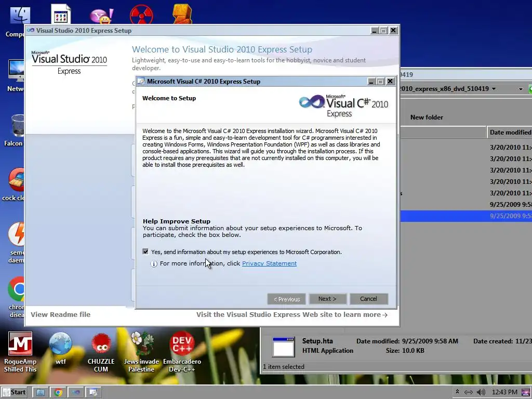Click the '1 item selected' status text

284,367
